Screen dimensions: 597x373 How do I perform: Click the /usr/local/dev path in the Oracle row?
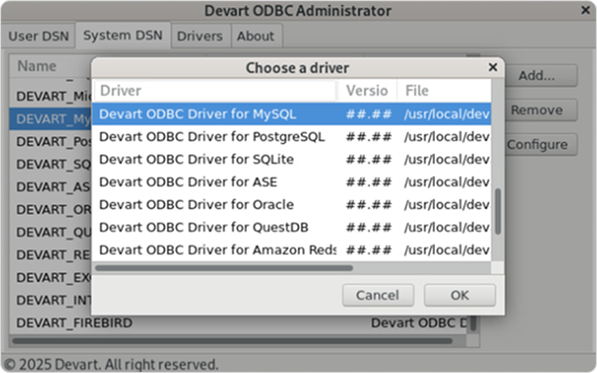(447, 205)
